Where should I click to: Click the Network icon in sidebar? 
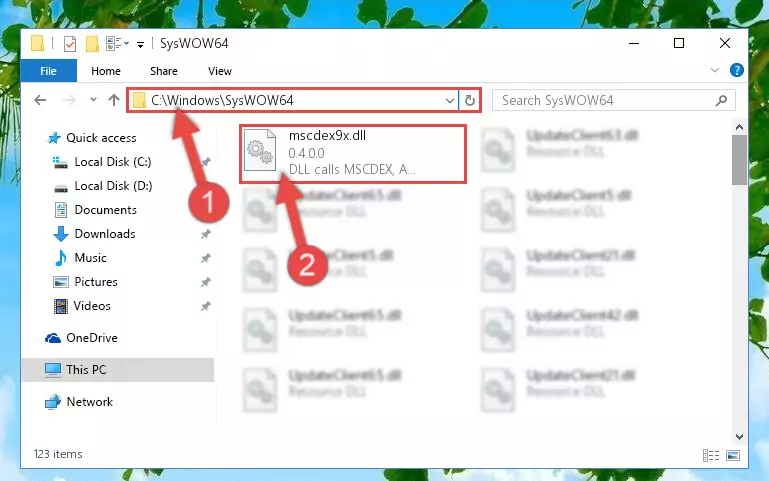tap(52, 402)
